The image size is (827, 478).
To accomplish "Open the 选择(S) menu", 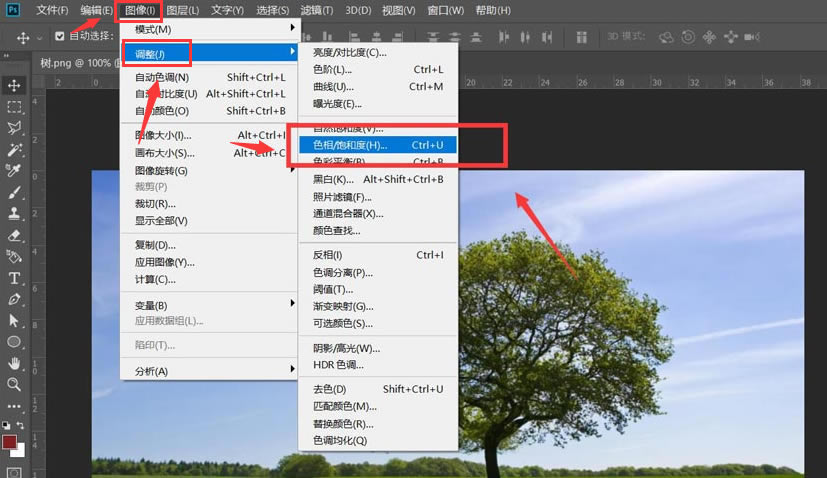I will (273, 10).
